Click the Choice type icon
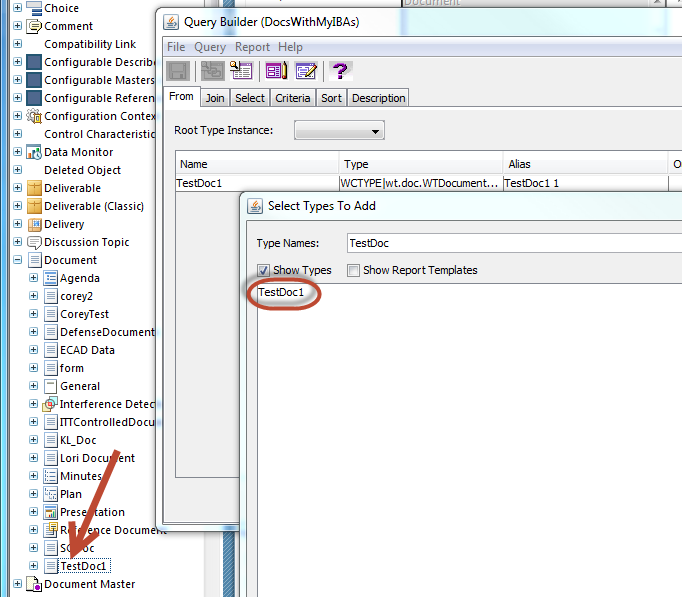Screen dimensions: 682x597 point(34,8)
